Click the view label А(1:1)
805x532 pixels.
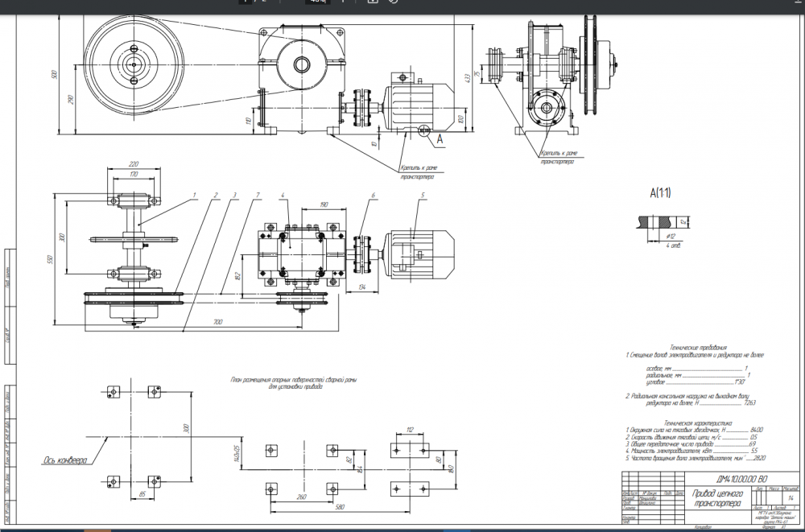660,193
